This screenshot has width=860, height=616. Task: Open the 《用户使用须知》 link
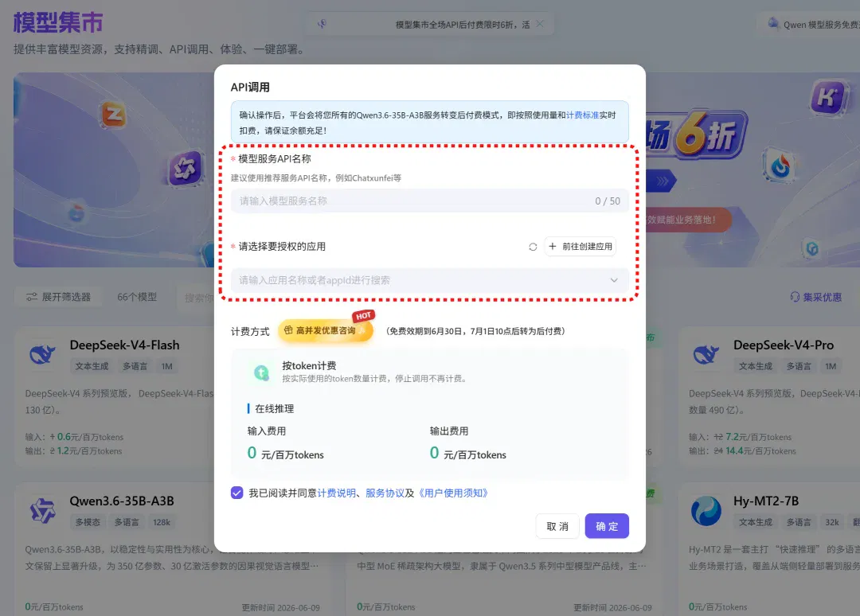pos(452,493)
